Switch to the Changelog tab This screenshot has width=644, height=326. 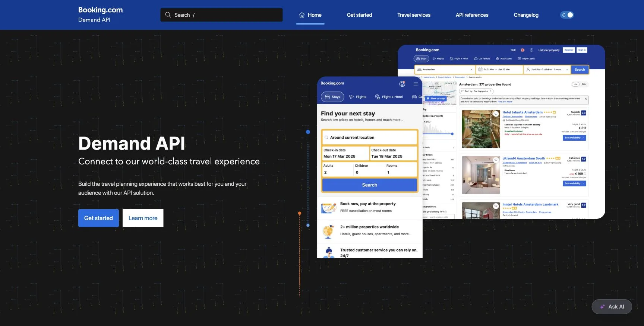coord(526,15)
